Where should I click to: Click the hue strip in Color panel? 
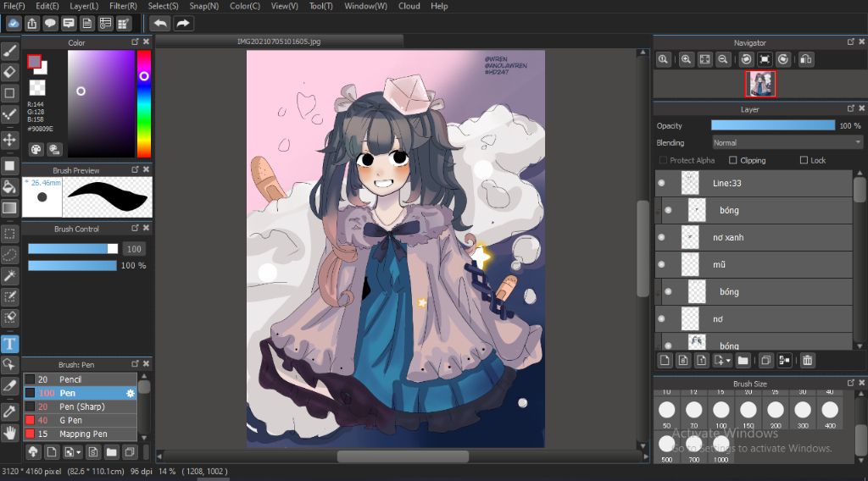(x=144, y=104)
